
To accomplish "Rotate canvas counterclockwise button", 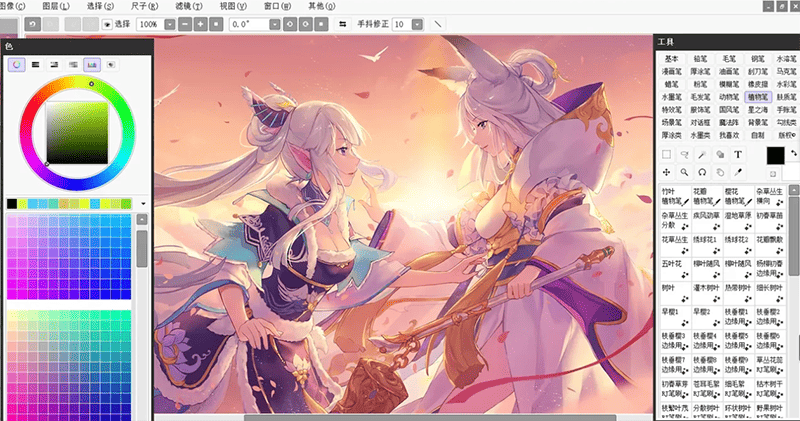I will (290, 24).
